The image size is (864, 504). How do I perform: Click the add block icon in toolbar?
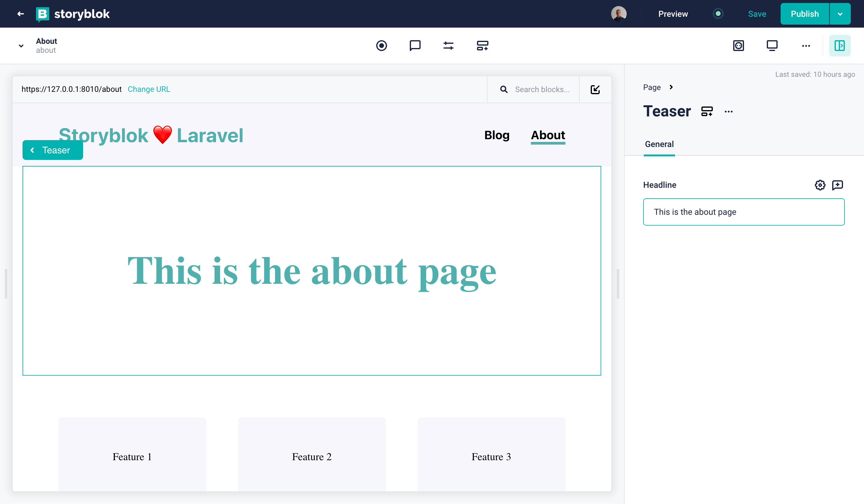coord(482,45)
